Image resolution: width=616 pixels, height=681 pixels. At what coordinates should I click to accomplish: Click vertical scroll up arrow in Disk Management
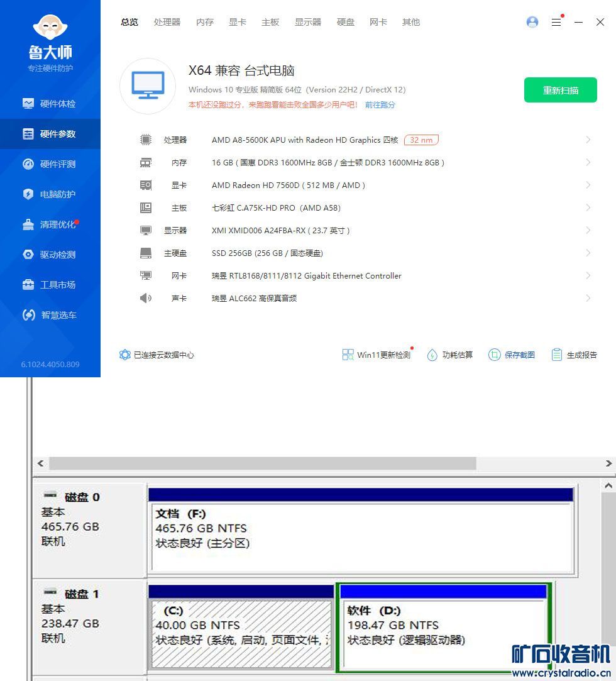tap(608, 485)
